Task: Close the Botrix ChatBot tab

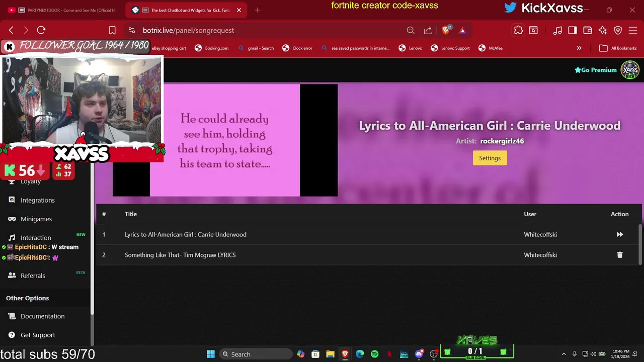Action: [239, 10]
